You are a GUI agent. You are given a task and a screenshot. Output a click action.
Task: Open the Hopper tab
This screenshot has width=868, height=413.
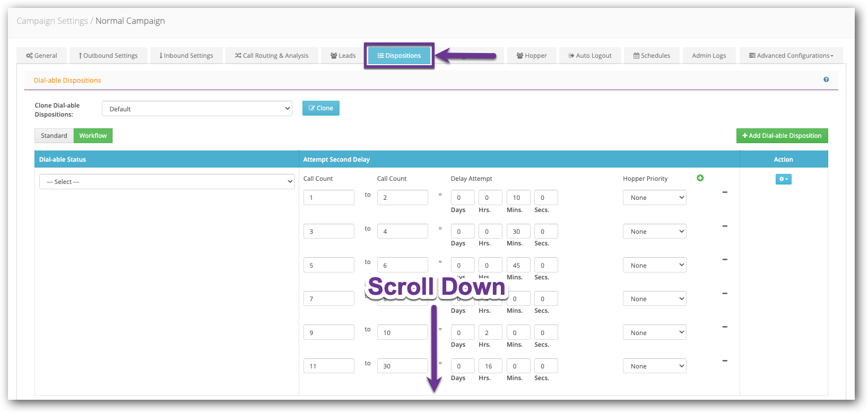point(532,56)
